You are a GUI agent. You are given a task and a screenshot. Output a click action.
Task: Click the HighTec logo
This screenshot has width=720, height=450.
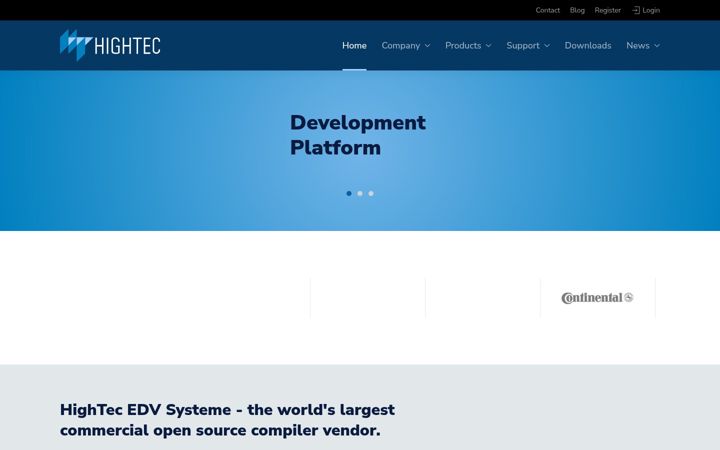point(110,45)
